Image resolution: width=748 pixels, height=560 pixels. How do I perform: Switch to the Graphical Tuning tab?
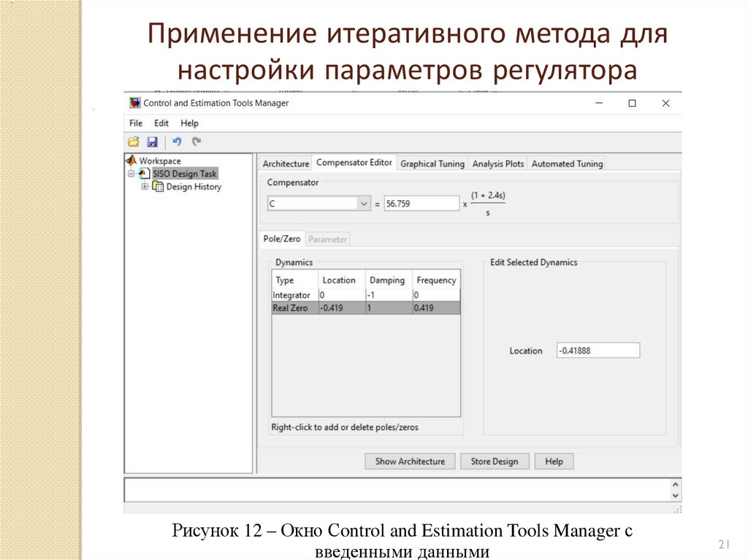pyautogui.click(x=432, y=164)
